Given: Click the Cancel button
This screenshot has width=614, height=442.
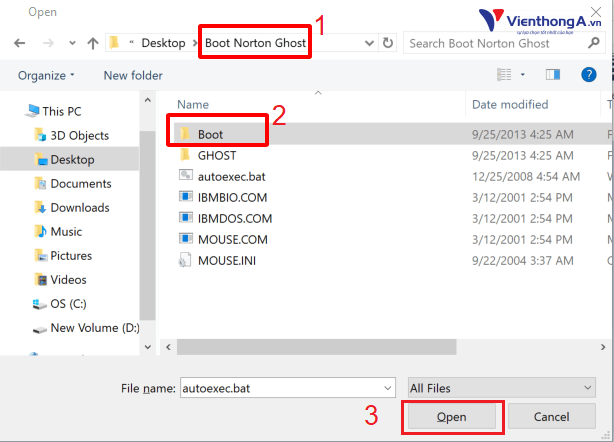Looking at the screenshot, I should (x=552, y=417).
